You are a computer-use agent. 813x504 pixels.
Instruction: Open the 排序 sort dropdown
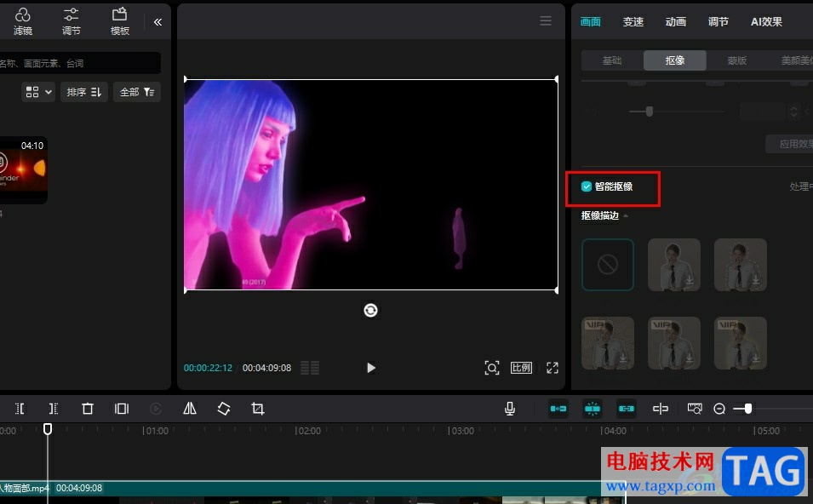[84, 92]
